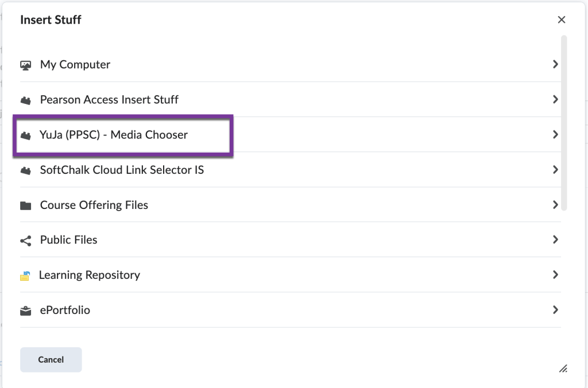Image resolution: width=588 pixels, height=388 pixels.
Task: Click the ePortfolio briefcase icon
Action: coord(26,310)
